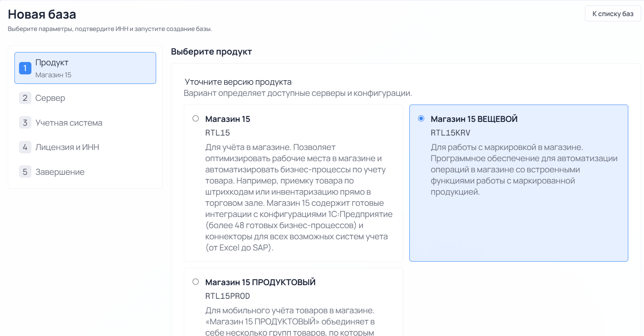Go to step 2 "Сервер"
Viewport: 644px width, 336px height.
(x=85, y=98)
